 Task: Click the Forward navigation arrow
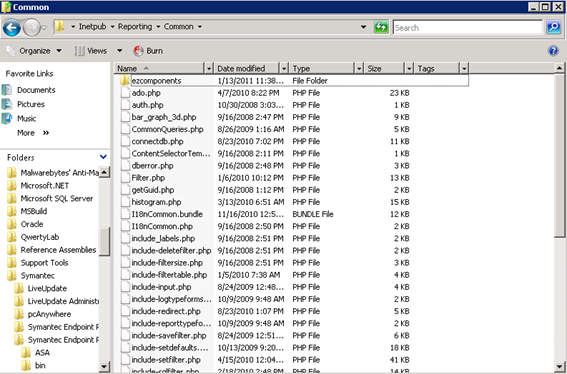31,28
